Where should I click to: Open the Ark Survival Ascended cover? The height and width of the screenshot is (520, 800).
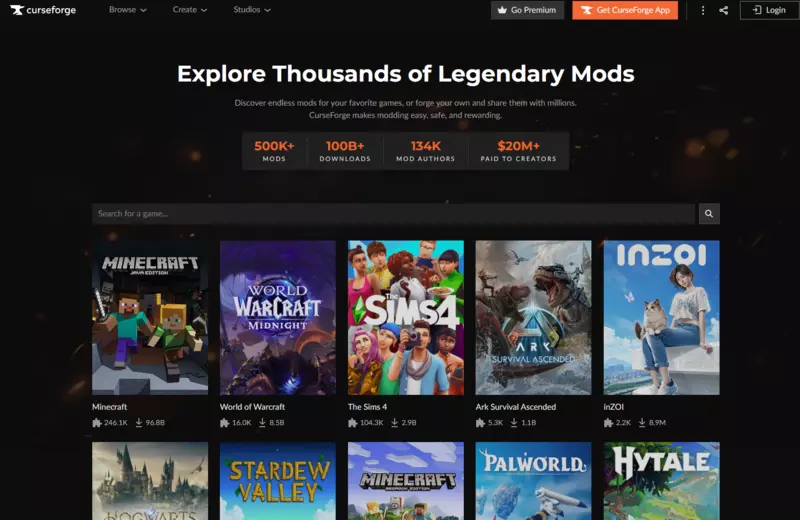[x=533, y=317]
